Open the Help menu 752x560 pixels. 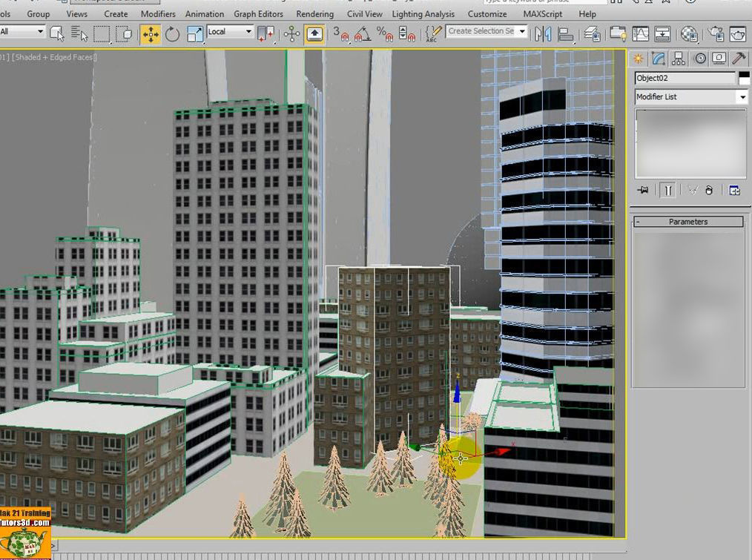click(587, 14)
